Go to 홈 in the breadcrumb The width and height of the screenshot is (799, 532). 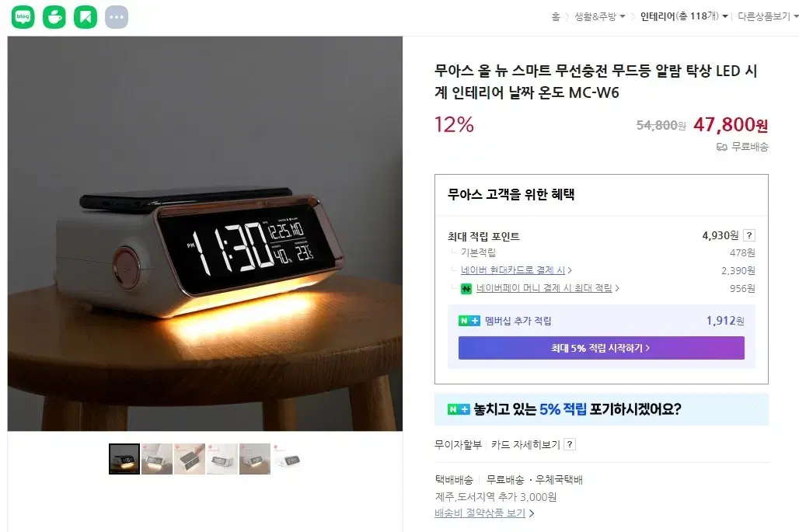coord(556,17)
